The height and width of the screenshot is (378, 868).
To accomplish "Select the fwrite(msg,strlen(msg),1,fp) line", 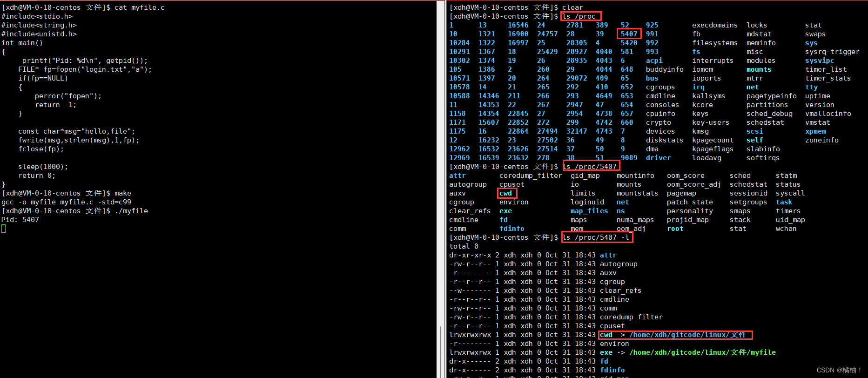I will [79, 140].
